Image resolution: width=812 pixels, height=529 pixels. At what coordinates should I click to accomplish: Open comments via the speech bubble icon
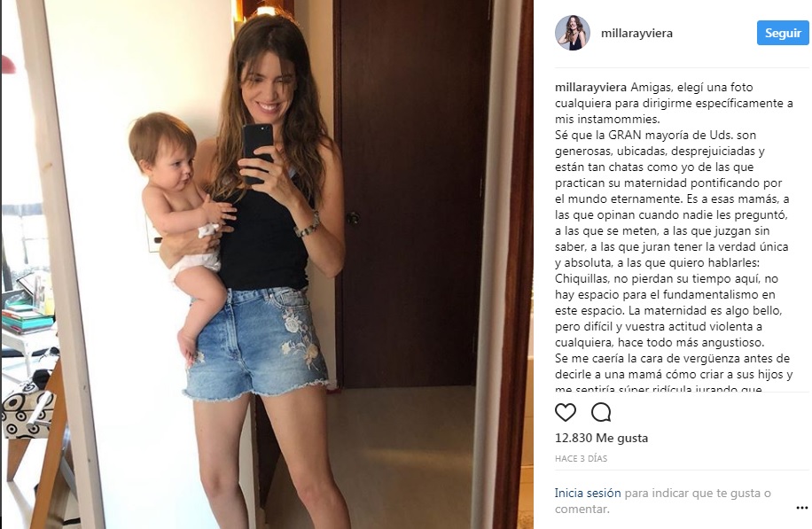[601, 413]
